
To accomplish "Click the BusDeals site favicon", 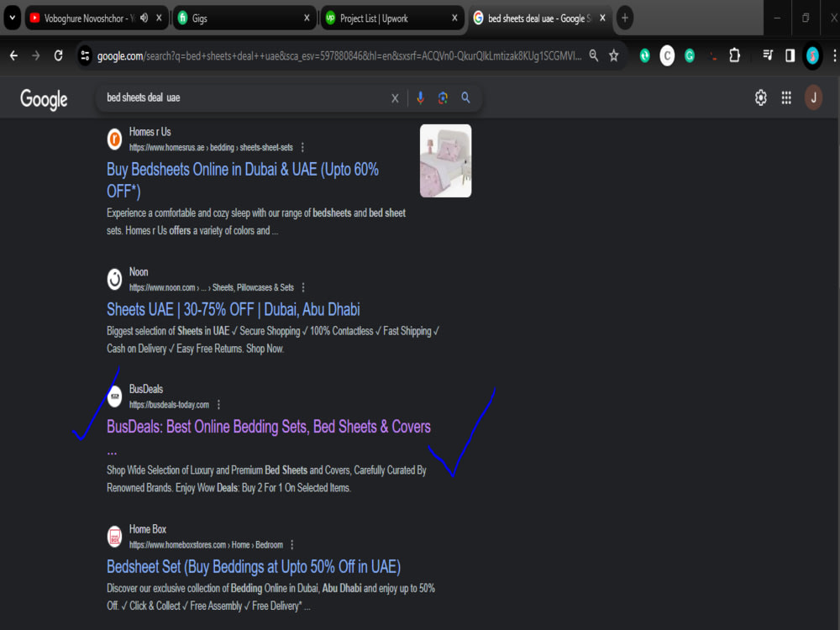I will tap(114, 396).
